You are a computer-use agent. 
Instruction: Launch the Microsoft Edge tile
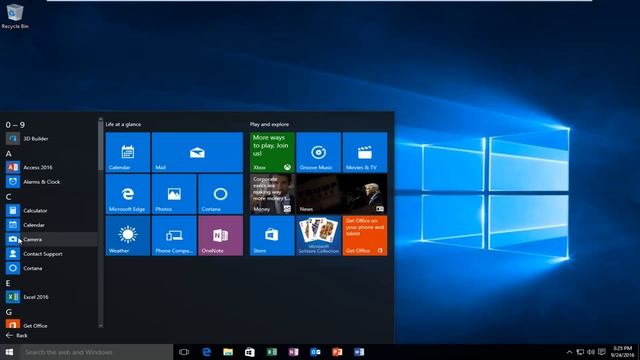click(128, 194)
